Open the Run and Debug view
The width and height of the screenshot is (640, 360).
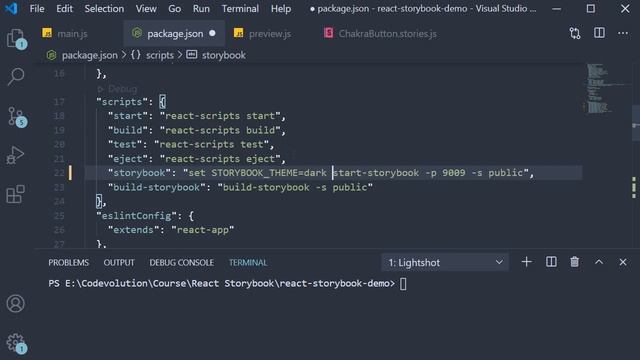pos(16,155)
